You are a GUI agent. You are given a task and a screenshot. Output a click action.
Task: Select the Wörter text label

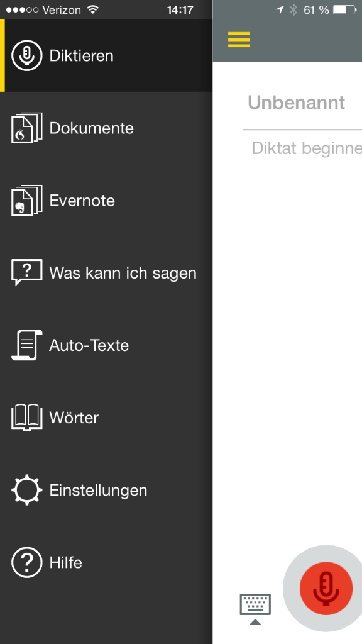74,418
